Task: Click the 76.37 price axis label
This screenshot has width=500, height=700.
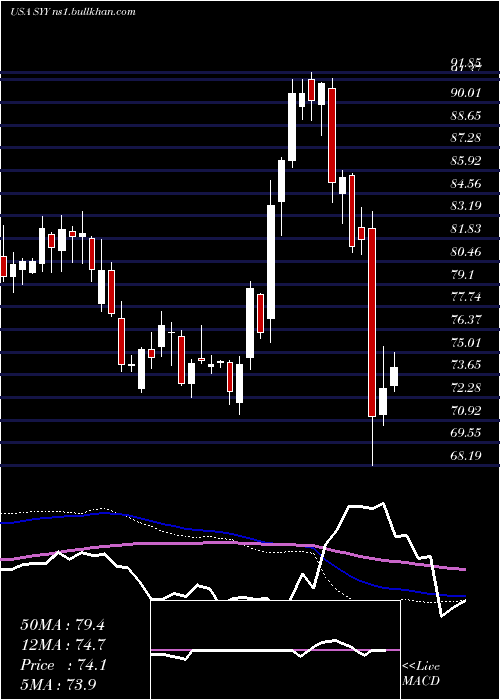Action: click(466, 319)
